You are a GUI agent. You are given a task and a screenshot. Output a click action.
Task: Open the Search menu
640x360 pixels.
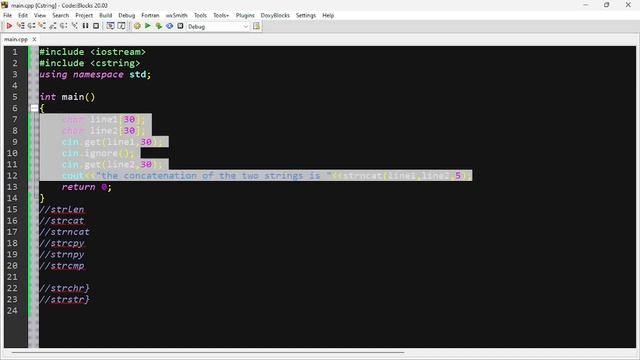pyautogui.click(x=60, y=15)
